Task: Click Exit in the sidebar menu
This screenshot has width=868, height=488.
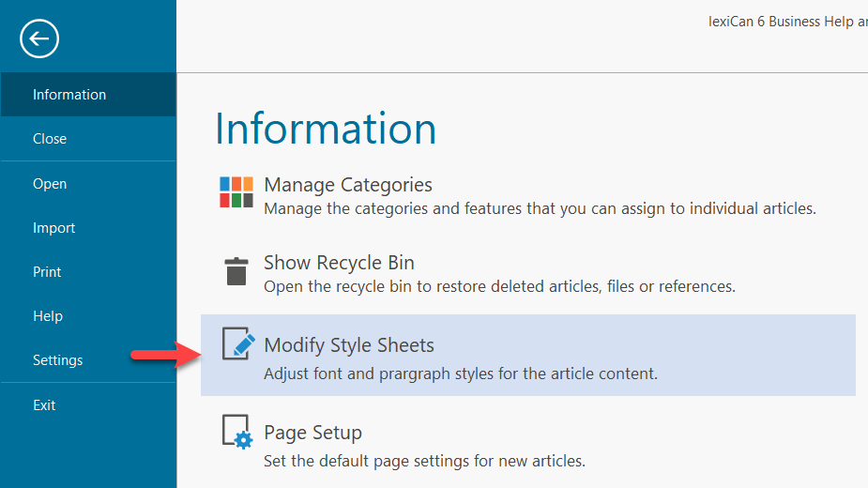Action: pyautogui.click(x=44, y=405)
